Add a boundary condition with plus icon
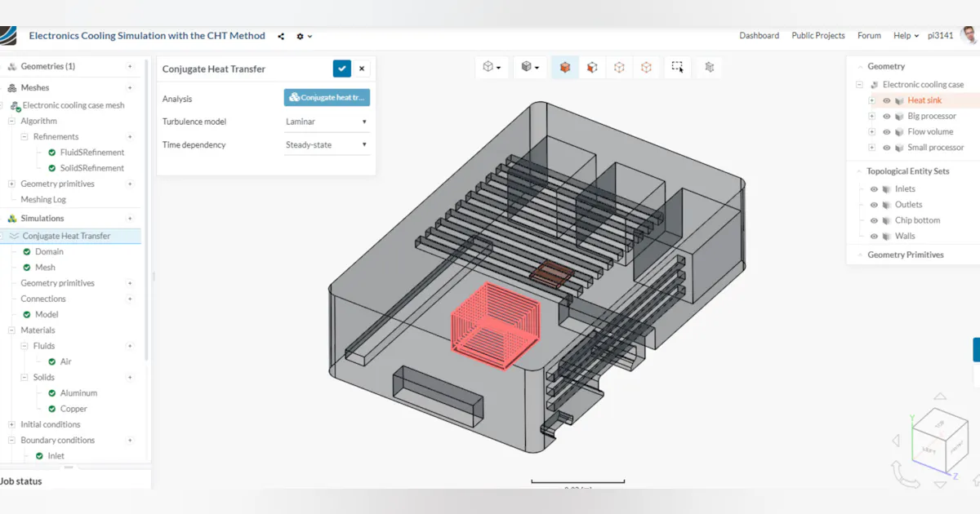Image resolution: width=980 pixels, height=514 pixels. 130,440
